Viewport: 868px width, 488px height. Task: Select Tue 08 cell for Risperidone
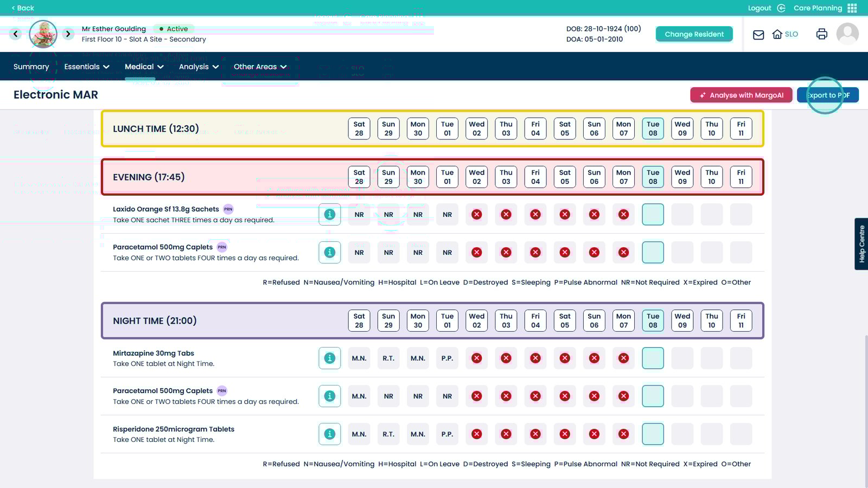pyautogui.click(x=653, y=434)
